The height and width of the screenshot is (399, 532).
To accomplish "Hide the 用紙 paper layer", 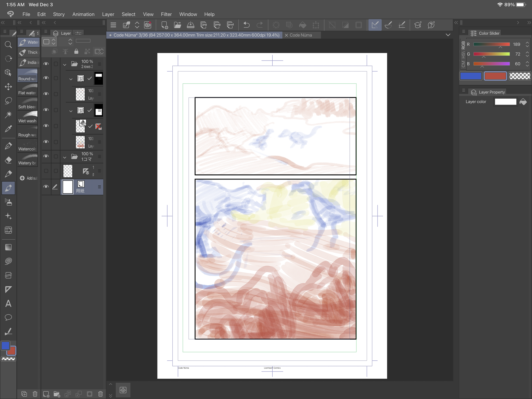I will coord(46,187).
